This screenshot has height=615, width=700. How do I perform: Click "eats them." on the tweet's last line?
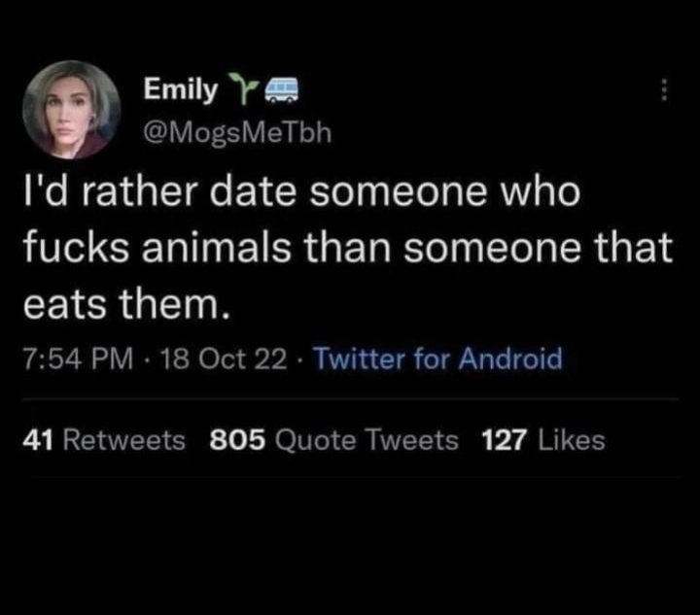tap(126, 305)
